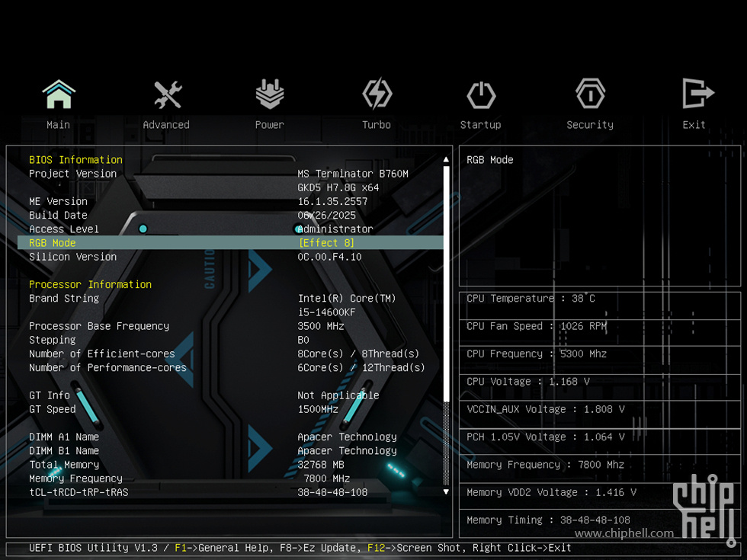747x560 pixels.
Task: Select the Build Date row label
Action: tap(58, 215)
